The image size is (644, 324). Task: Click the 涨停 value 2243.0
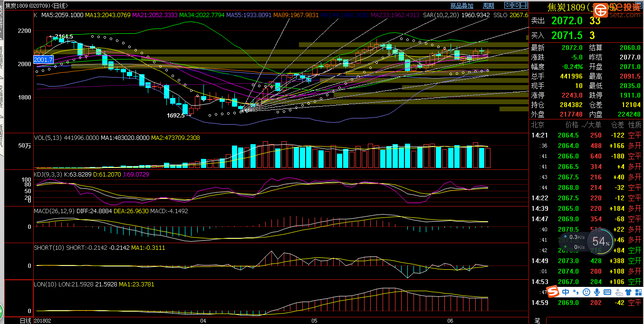(x=572, y=95)
